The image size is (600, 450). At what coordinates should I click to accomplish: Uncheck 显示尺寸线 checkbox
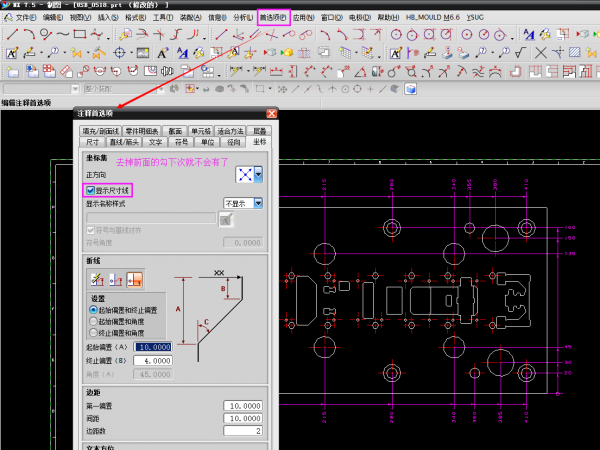[91, 190]
